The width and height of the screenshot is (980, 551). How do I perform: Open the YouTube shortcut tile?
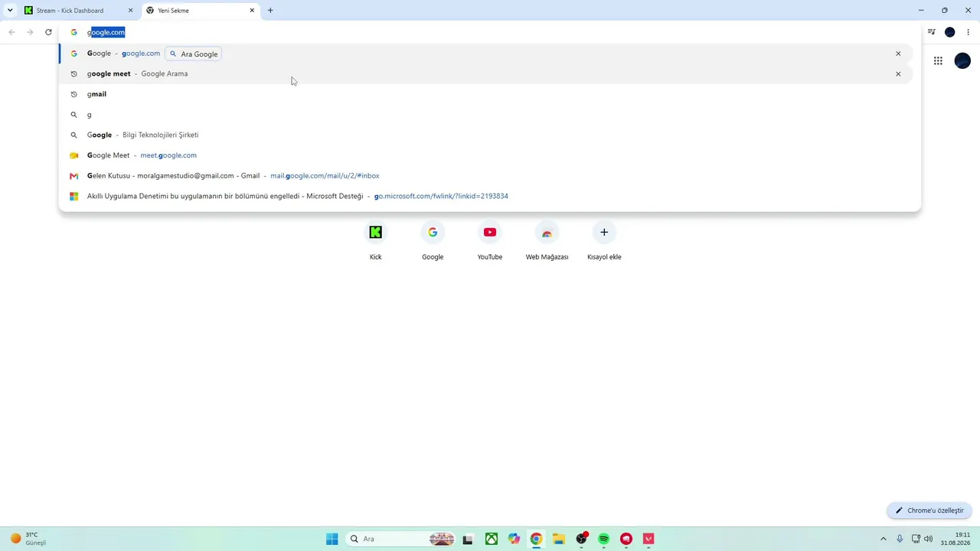[x=490, y=241]
